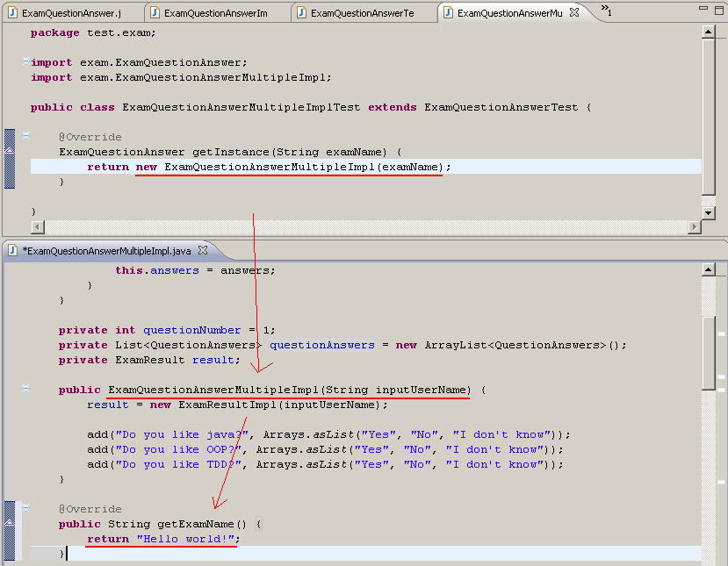This screenshot has width=728, height=566.
Task: Collapse the ExamQuestionAnswerMultipleImpl constructor fold
Action: point(25,388)
